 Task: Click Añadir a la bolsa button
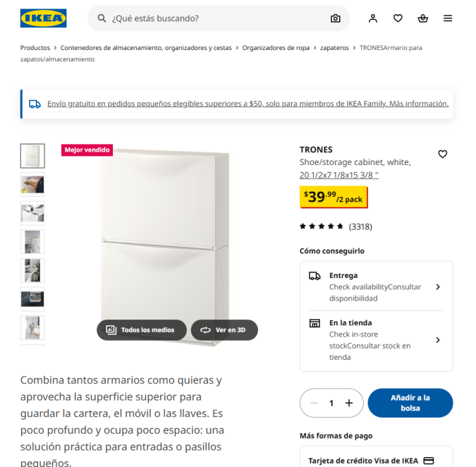[410, 403]
